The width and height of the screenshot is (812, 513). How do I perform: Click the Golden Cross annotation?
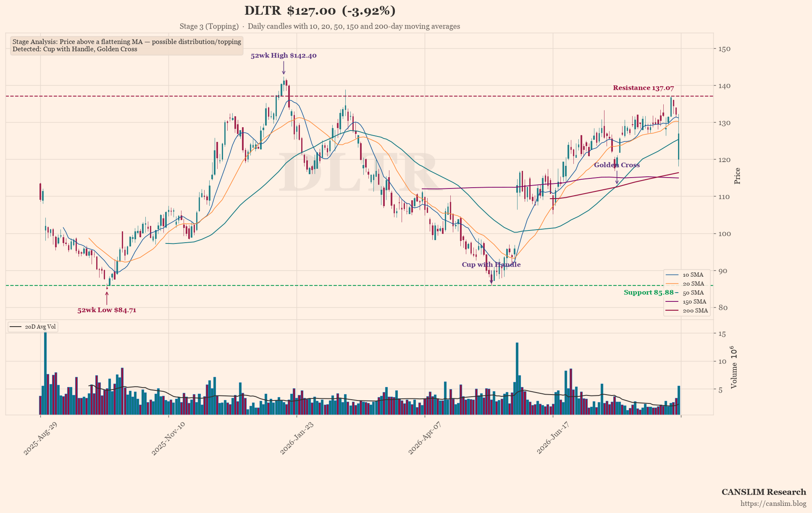617,165
